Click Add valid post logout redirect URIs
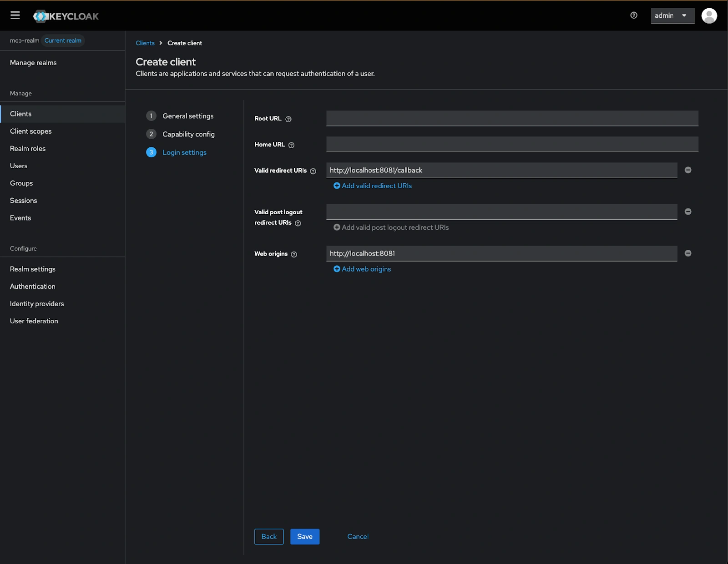 391,227
